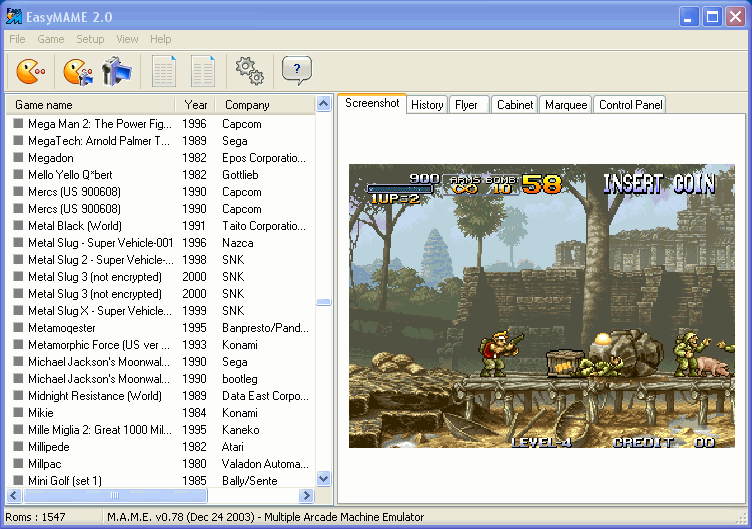Click the game list scroll down arrow
This screenshot has width=752, height=529.
[x=324, y=478]
